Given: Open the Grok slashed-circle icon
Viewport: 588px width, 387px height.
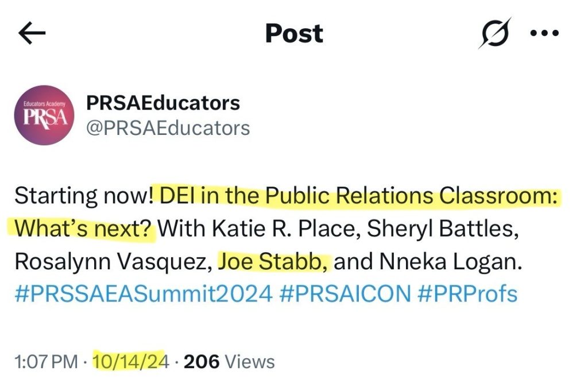Looking at the screenshot, I should click(x=495, y=33).
